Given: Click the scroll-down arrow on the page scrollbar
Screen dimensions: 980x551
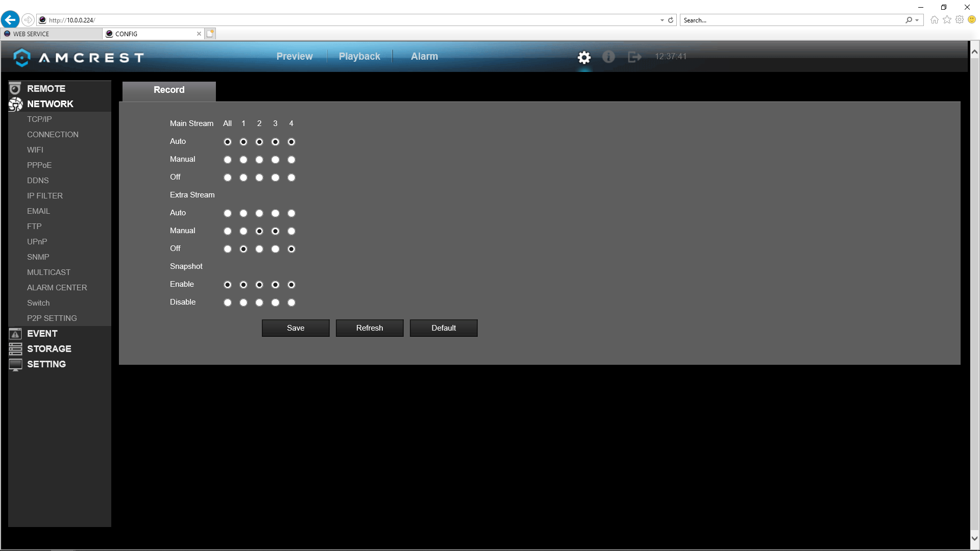Looking at the screenshot, I should pos(974,538).
